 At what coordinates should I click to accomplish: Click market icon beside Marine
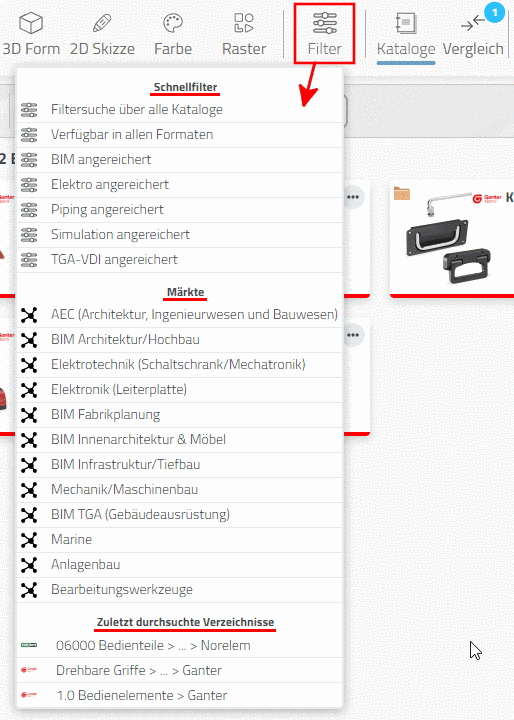[x=29, y=540]
